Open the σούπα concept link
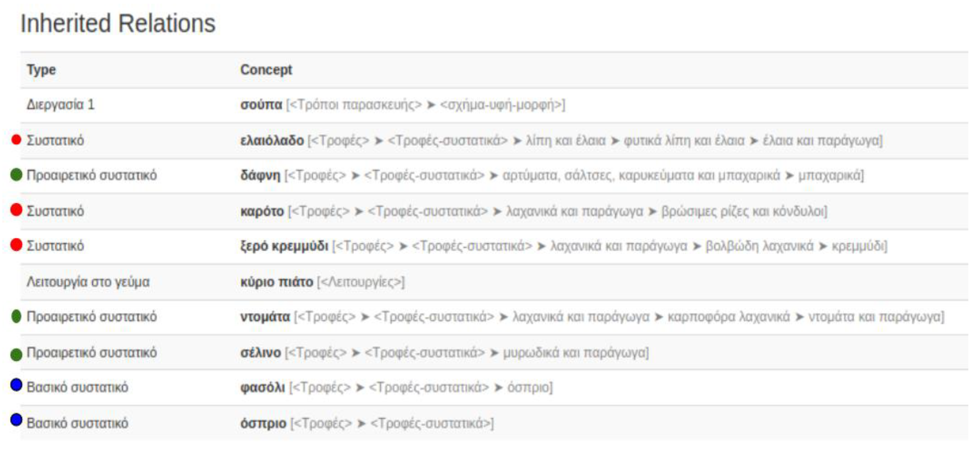The image size is (980, 451). tap(261, 105)
